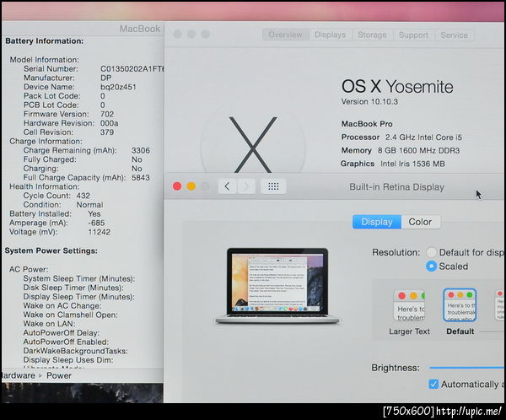
Task: Select Cycle Count value 432
Action: 83,196
